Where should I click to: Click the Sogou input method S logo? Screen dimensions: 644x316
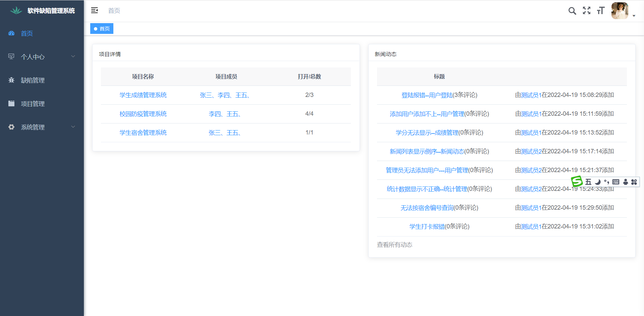click(x=577, y=181)
